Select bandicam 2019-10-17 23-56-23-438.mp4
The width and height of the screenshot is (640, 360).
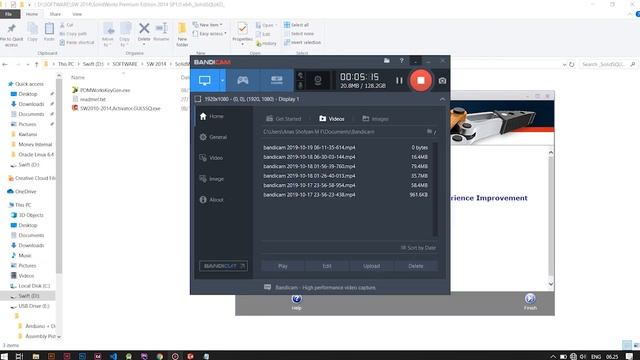tap(346, 195)
